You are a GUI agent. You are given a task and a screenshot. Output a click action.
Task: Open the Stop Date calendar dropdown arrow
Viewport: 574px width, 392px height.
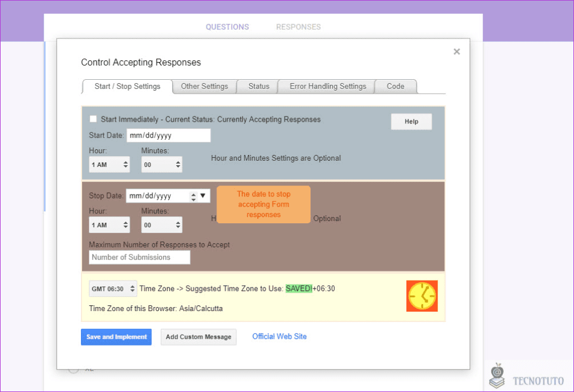point(203,196)
